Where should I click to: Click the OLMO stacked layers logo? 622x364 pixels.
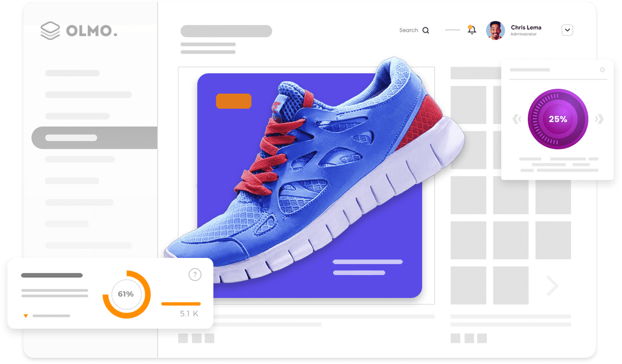point(51,31)
